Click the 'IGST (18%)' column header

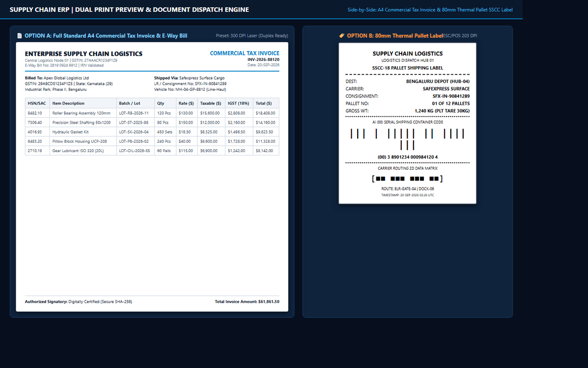click(x=239, y=103)
